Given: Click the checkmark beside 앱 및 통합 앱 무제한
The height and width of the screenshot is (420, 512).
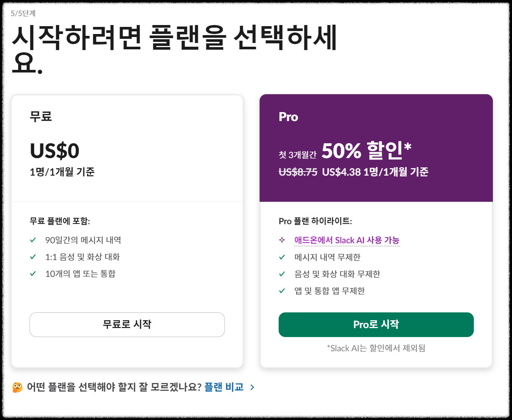Looking at the screenshot, I should pos(281,291).
